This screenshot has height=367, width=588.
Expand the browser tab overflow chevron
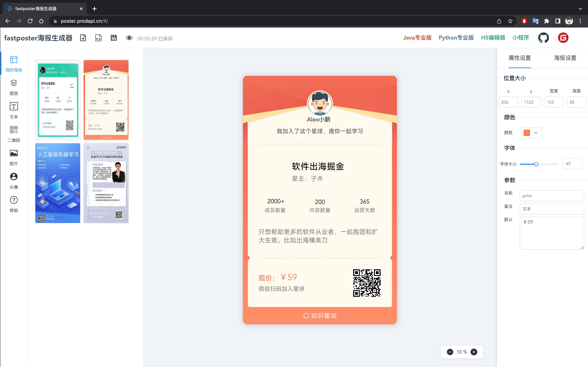click(580, 9)
